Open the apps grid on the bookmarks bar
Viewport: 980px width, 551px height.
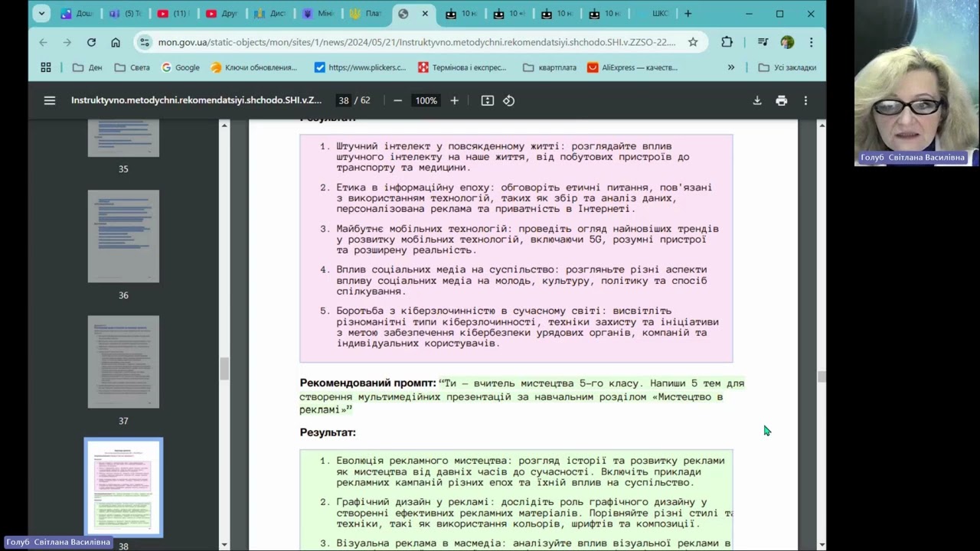point(46,67)
